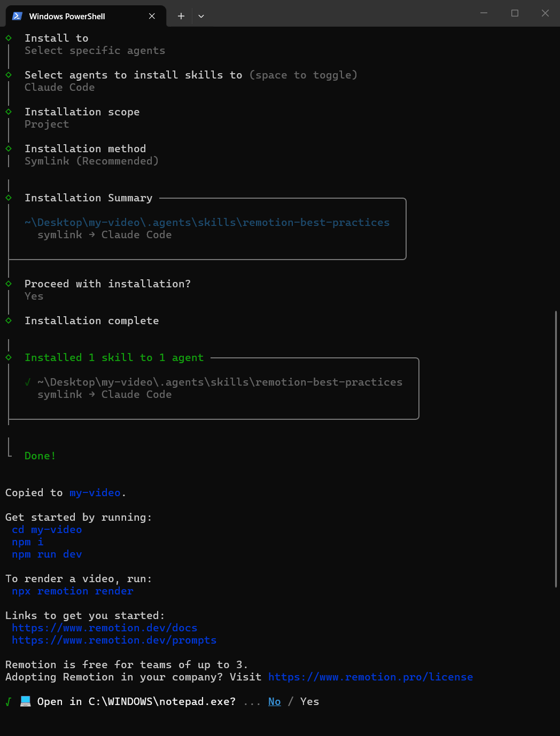This screenshot has width=560, height=736.
Task: Click the green diamond beside 'Install to'
Action: tap(9, 38)
